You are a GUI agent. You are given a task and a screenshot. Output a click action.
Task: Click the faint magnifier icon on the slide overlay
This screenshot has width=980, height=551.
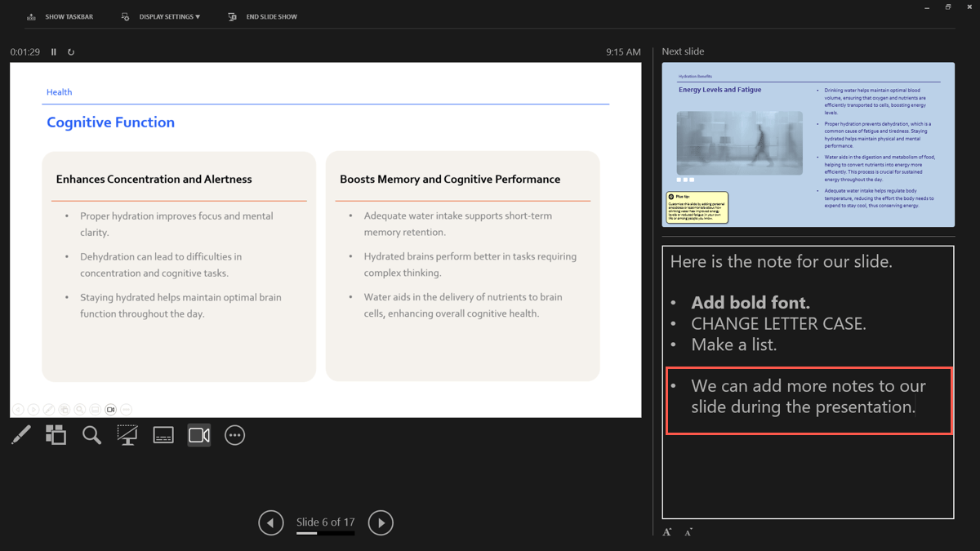(x=80, y=409)
